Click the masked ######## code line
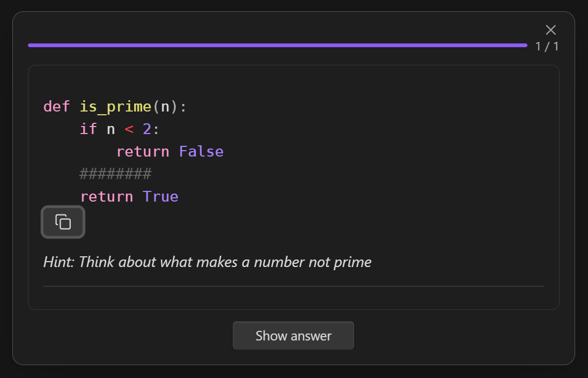The width and height of the screenshot is (588, 378). click(116, 173)
